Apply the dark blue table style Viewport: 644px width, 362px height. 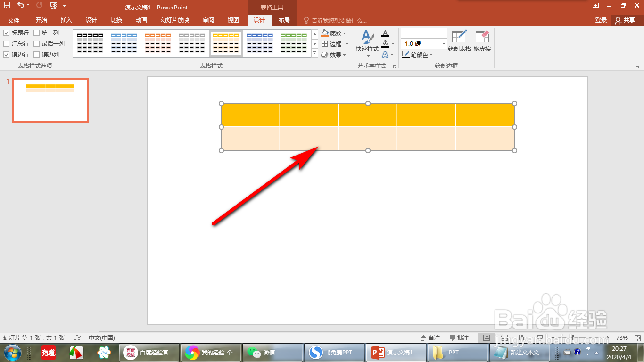pyautogui.click(x=260, y=43)
